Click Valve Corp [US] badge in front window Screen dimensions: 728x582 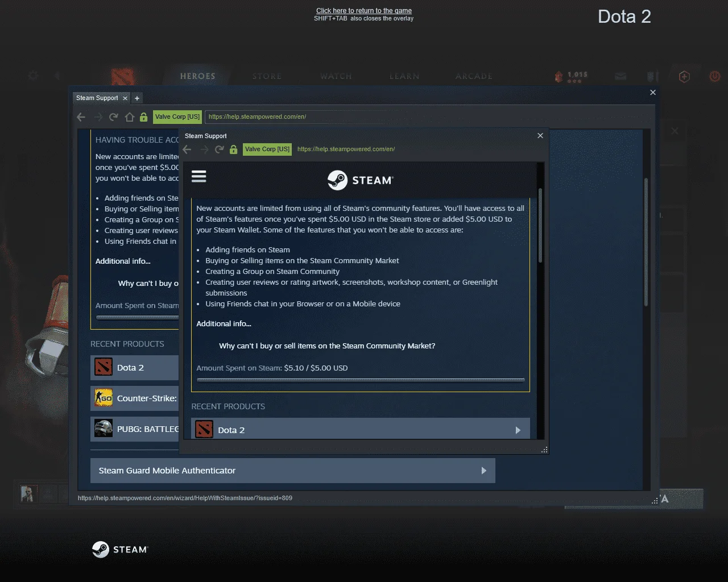click(x=267, y=149)
